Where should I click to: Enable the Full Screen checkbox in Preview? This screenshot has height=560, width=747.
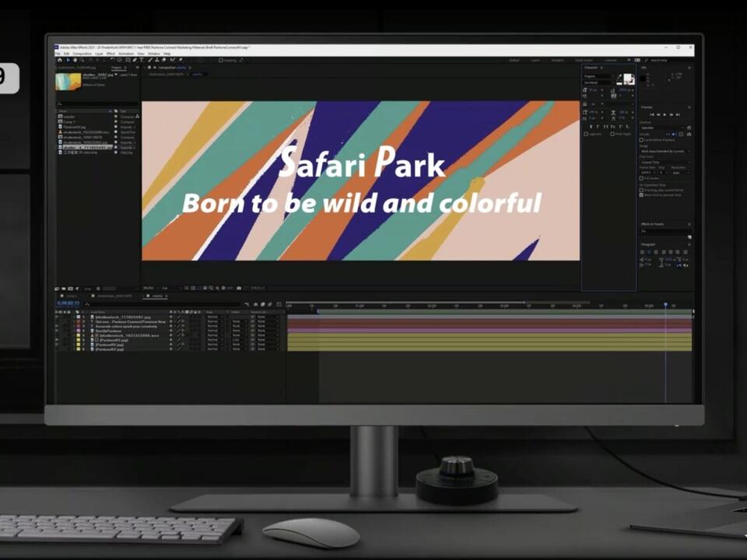click(x=642, y=177)
